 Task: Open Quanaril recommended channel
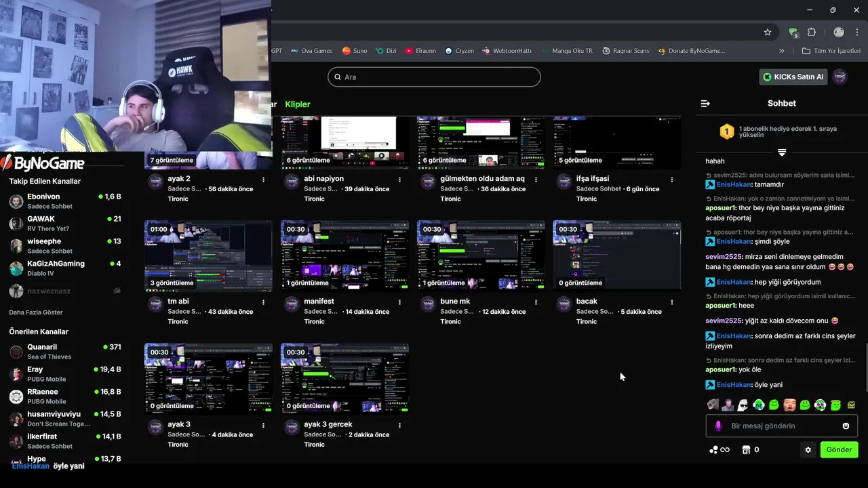tap(65, 352)
